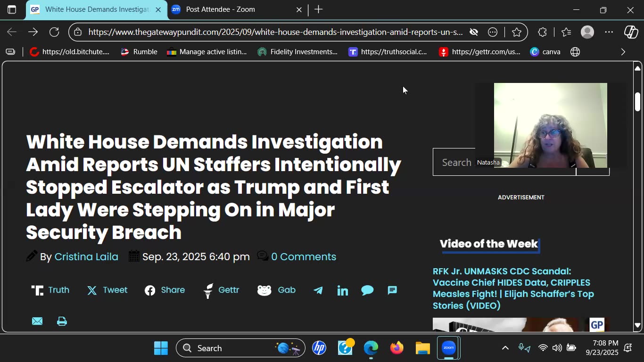Click leftmost favorites bar folder icon
The width and height of the screenshot is (644, 362).
click(10, 52)
